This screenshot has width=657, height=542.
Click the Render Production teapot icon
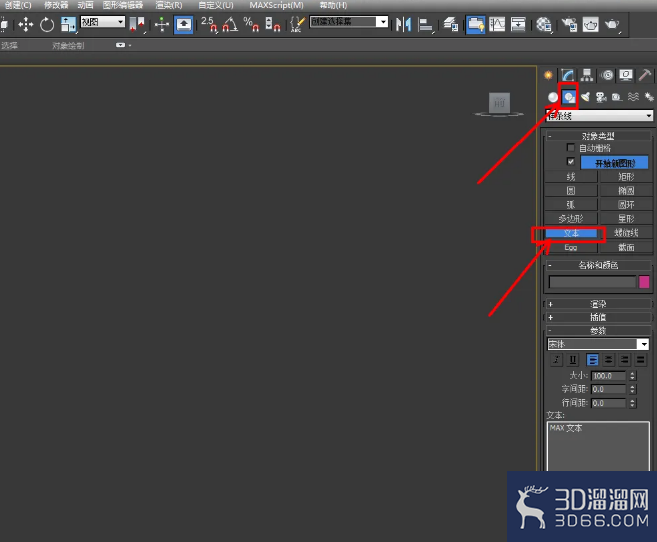coord(612,24)
